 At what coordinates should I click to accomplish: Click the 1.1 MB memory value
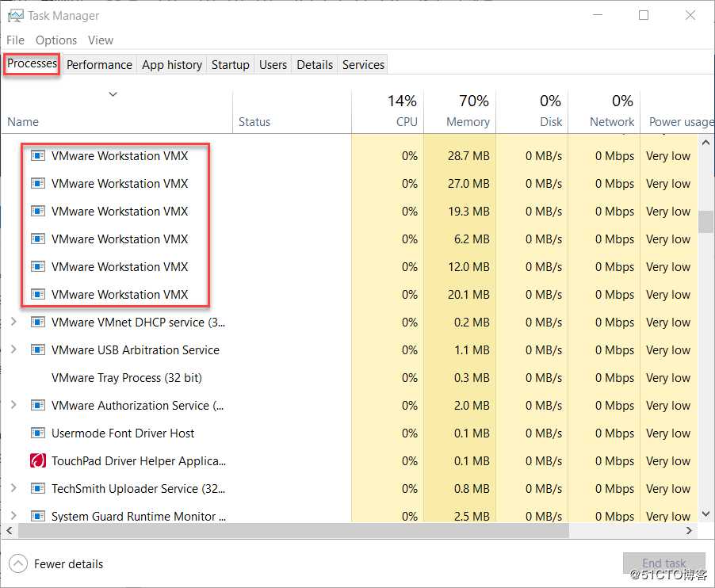[x=472, y=350]
